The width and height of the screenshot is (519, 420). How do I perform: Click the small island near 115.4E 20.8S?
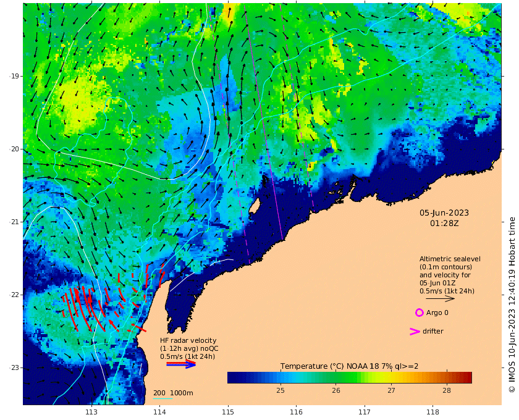tap(254, 206)
